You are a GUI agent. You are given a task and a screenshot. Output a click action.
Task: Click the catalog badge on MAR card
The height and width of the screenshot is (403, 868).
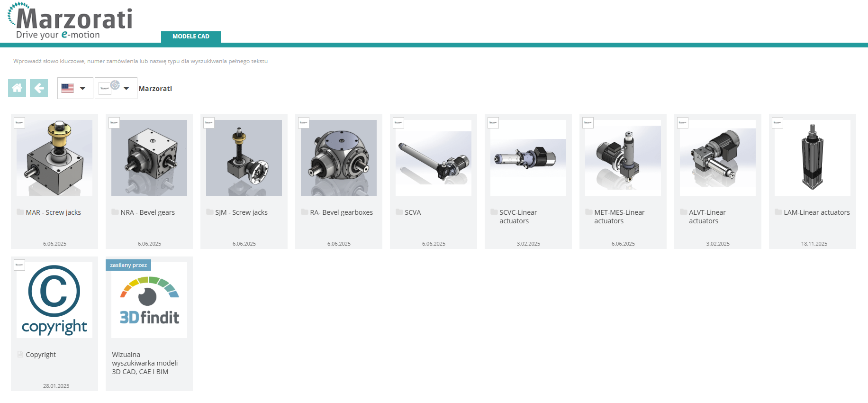tap(19, 123)
